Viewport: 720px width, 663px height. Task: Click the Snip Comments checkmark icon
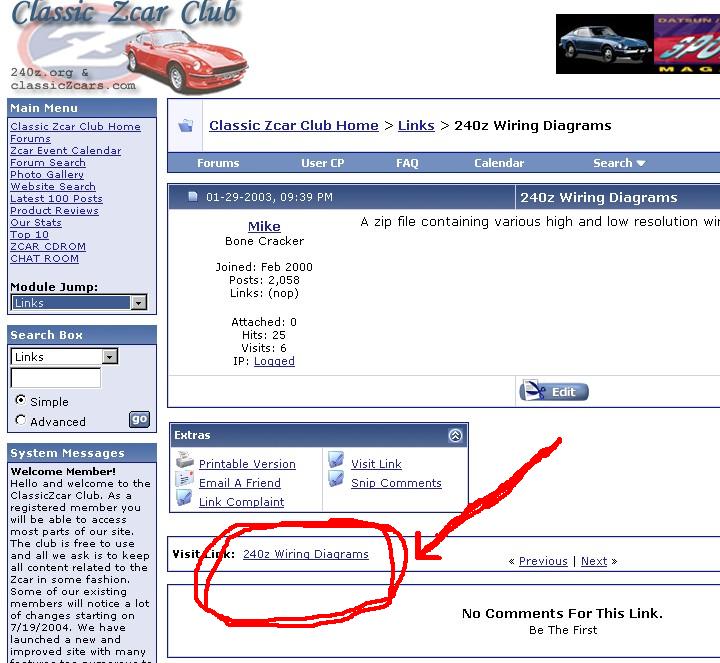336,479
